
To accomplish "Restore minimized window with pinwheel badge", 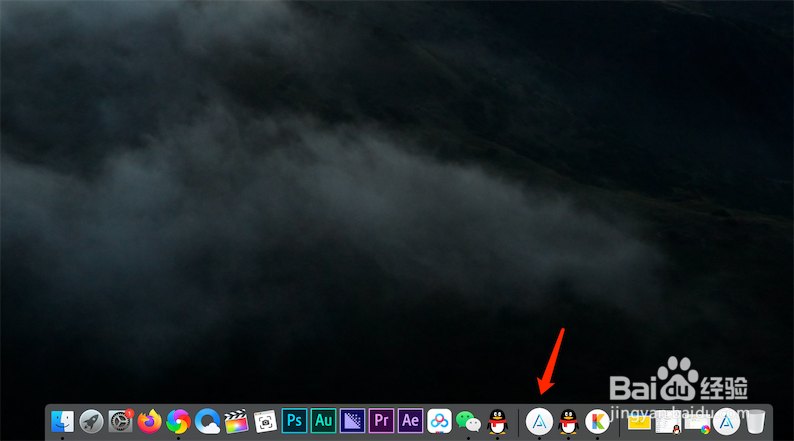I will pyautogui.click(x=697, y=423).
